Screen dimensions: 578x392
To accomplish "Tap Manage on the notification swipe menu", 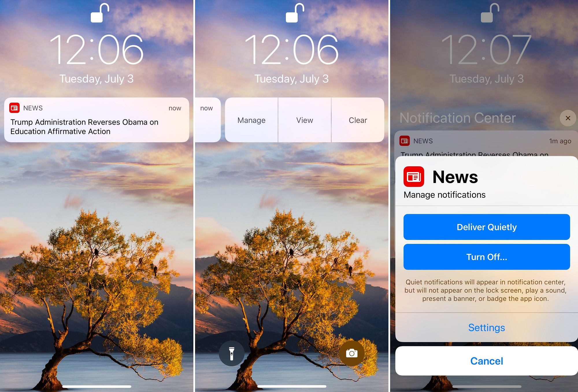I will pyautogui.click(x=251, y=120).
